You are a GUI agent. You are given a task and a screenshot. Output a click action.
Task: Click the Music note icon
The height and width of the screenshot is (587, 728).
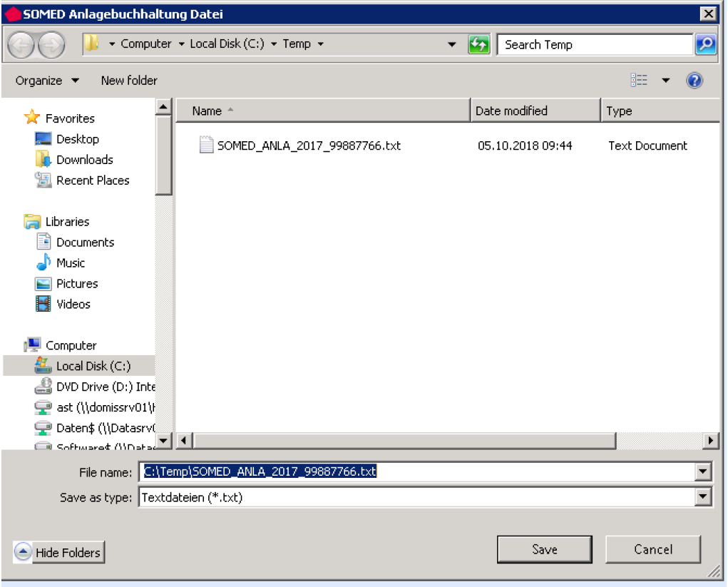[43, 262]
